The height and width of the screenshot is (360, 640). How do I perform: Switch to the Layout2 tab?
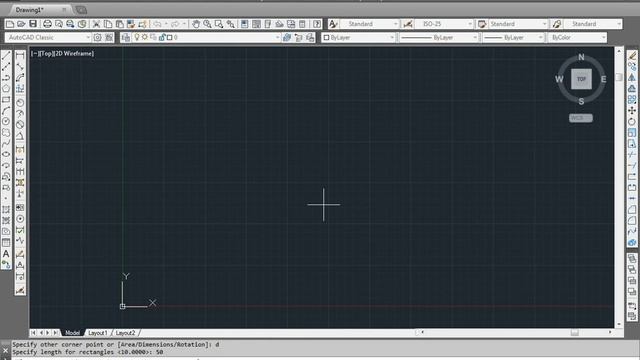point(125,333)
